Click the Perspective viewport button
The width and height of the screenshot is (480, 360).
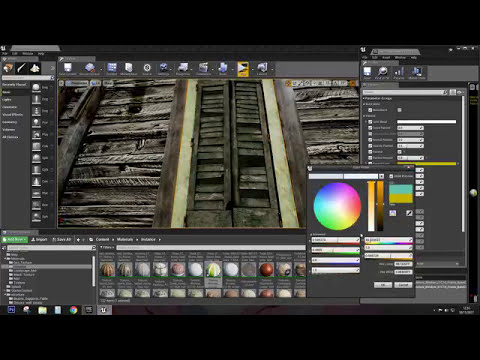pos(78,83)
